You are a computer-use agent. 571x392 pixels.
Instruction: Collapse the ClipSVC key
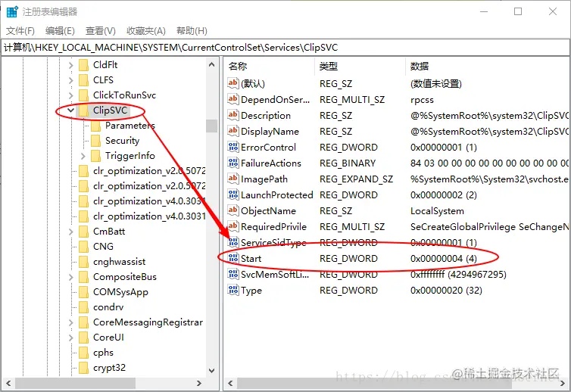[71, 110]
